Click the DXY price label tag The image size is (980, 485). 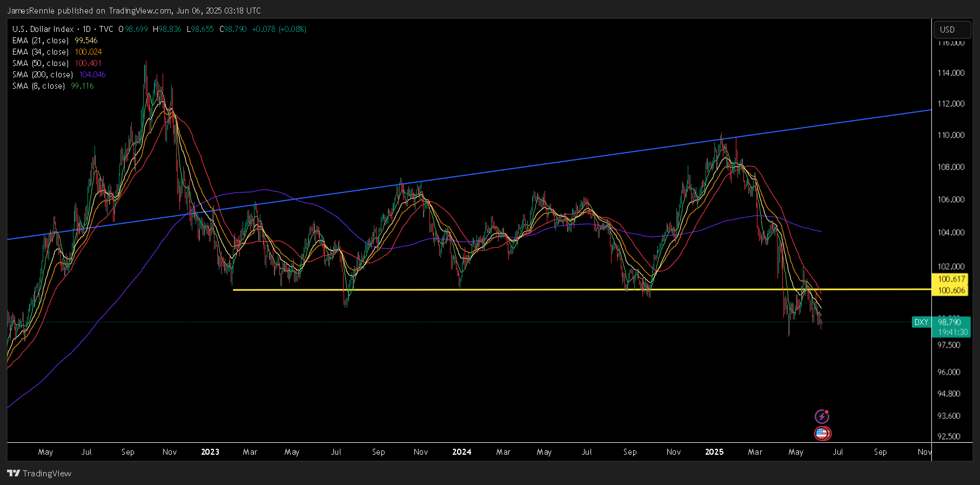click(921, 322)
